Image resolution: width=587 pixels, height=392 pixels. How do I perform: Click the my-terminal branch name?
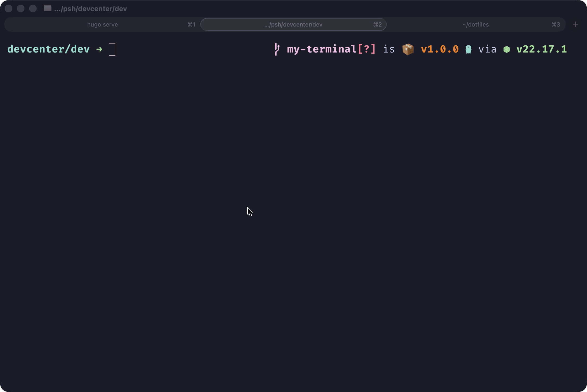pos(322,49)
